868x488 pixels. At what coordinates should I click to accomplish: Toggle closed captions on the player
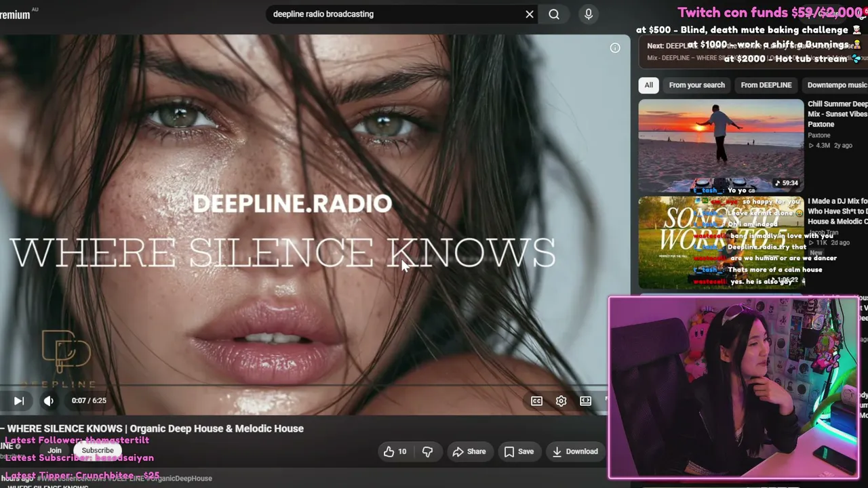click(536, 401)
